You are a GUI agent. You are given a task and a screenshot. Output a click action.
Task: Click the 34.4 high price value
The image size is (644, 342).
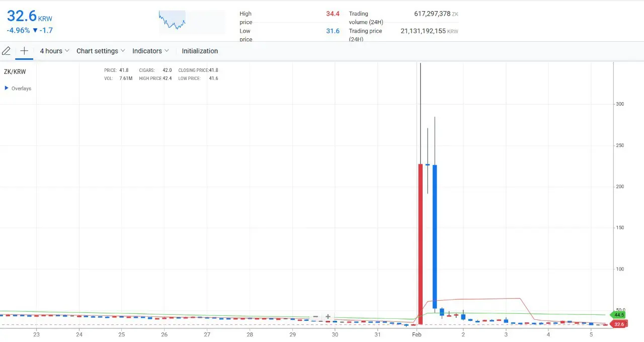point(333,14)
